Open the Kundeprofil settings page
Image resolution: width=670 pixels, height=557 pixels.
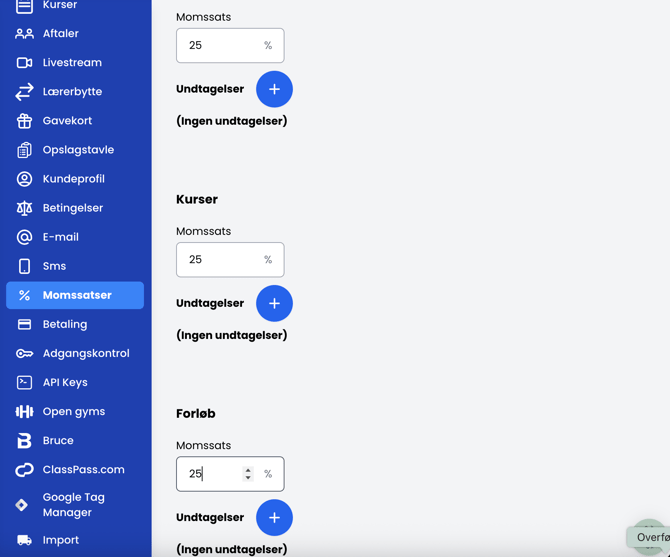pyautogui.click(x=73, y=179)
